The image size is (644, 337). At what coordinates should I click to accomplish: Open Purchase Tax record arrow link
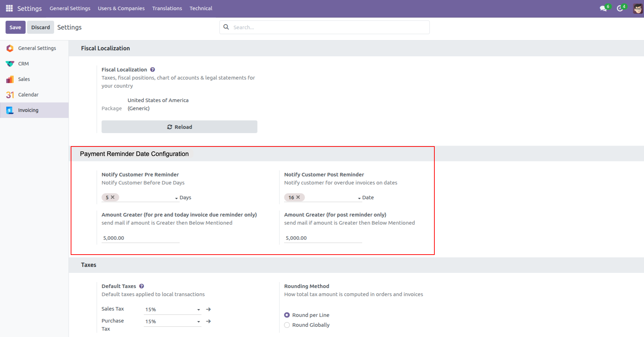pos(209,321)
